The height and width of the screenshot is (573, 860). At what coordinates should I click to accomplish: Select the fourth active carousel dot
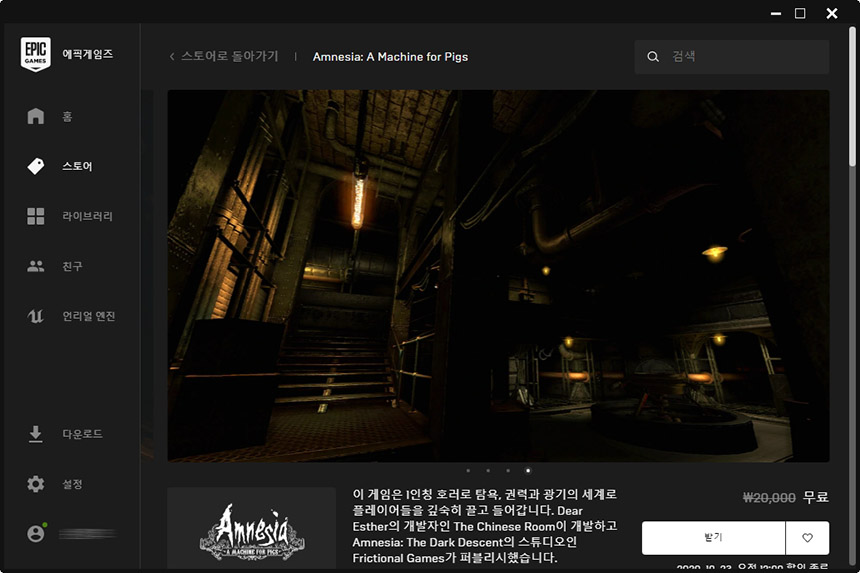[528, 470]
